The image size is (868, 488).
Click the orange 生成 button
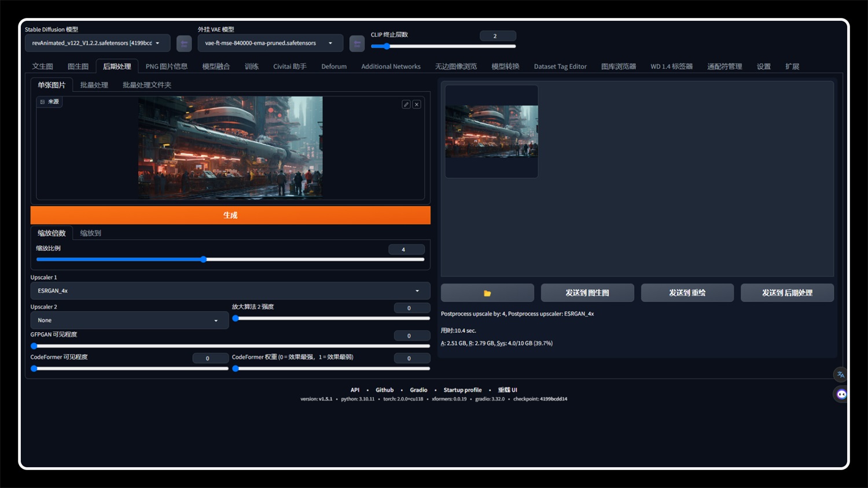pyautogui.click(x=230, y=215)
